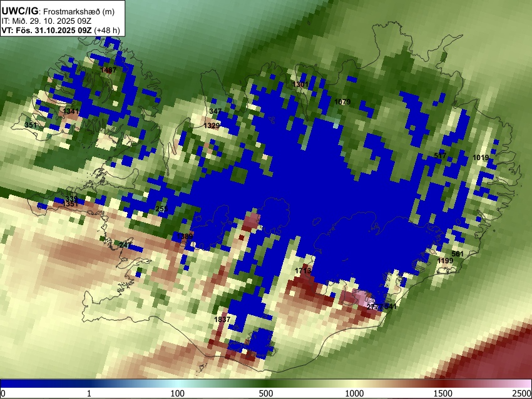
Task: Select the 561 map label
Action: [458, 255]
